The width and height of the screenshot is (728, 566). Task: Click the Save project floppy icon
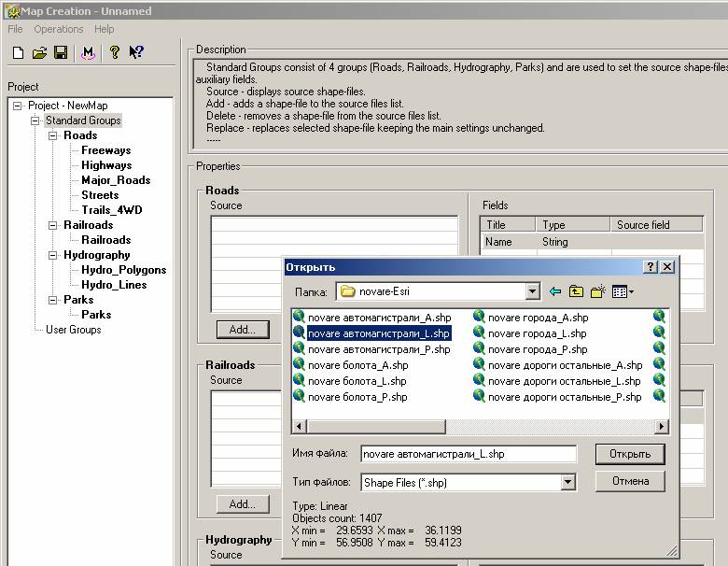click(61, 52)
